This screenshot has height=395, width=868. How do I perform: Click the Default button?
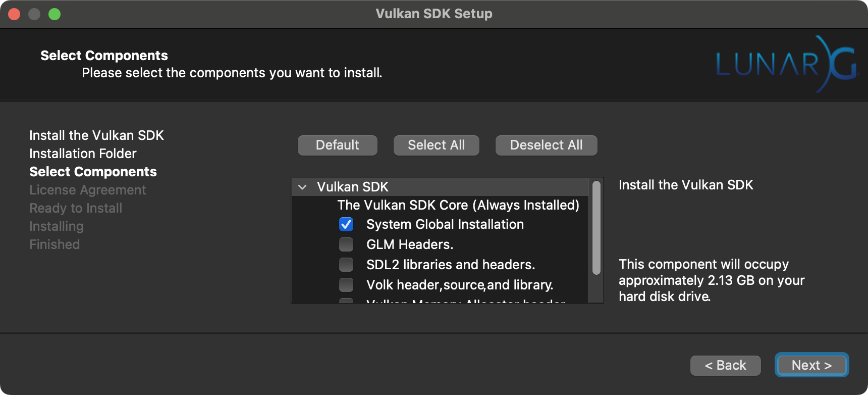click(337, 145)
